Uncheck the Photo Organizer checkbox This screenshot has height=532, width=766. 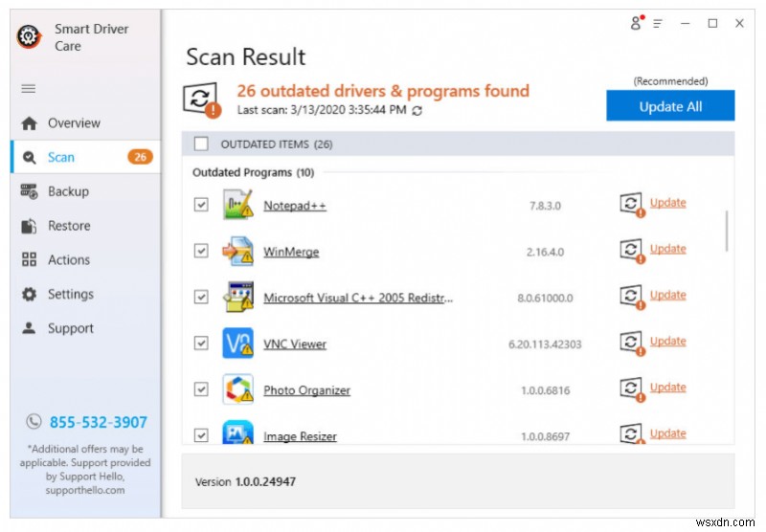tap(201, 389)
